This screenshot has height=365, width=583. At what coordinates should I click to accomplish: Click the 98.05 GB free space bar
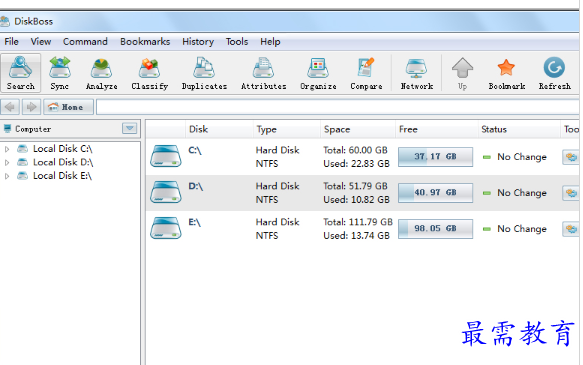point(435,229)
